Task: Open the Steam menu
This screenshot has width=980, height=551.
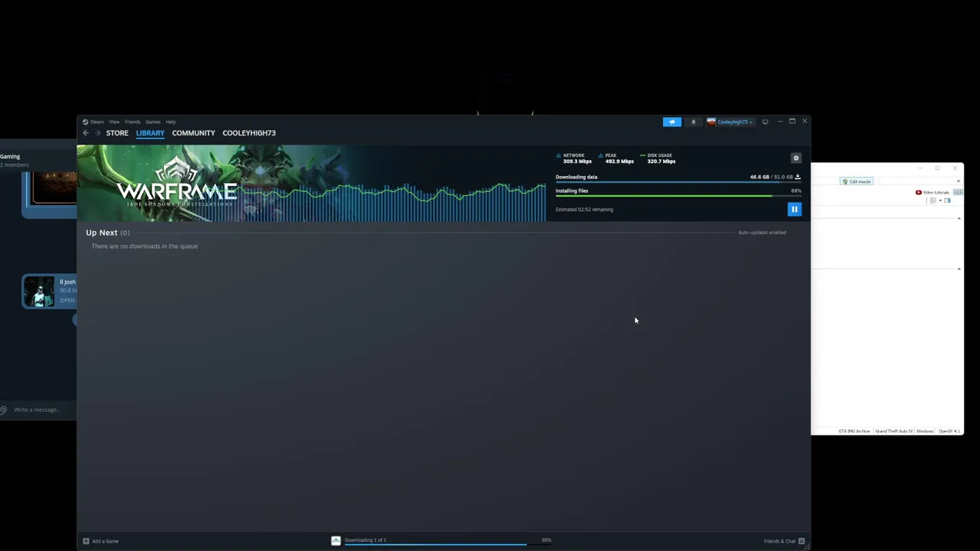Action: [97, 122]
